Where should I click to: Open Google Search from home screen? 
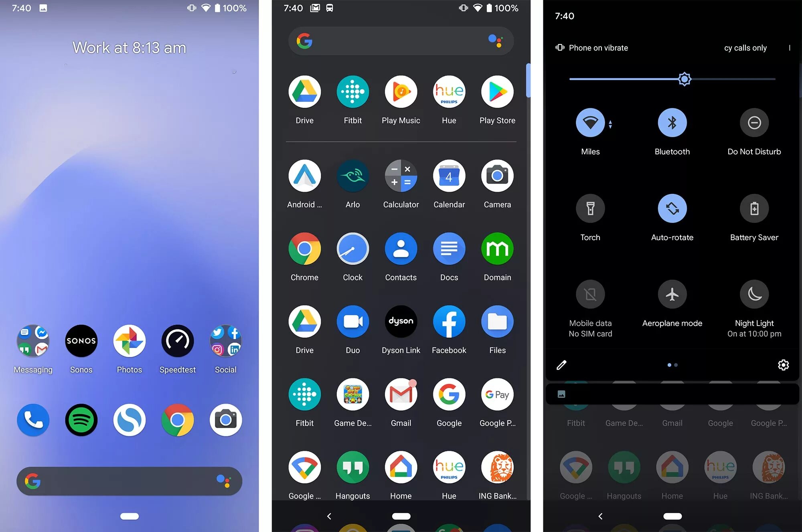[130, 481]
